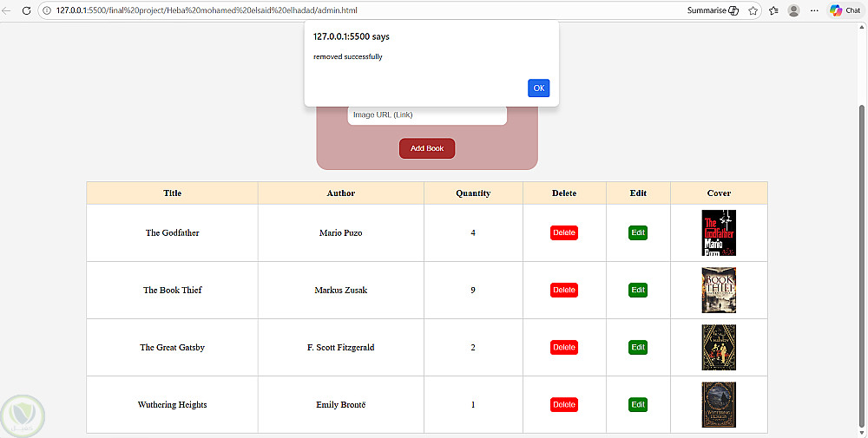Screen dimensions: 868x438
Task: Delete the Wuthering Heights book
Action: pos(564,405)
